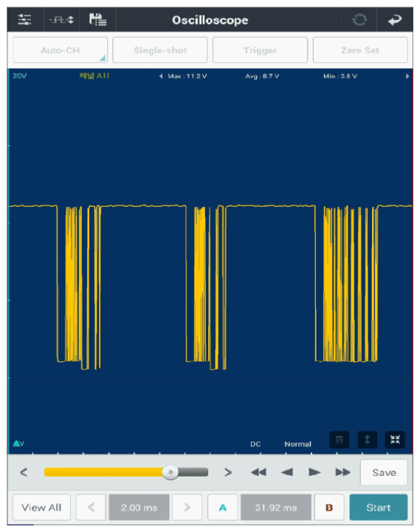Screen dimensions: 420x532
Task: Select cursor A button
Action: (x=223, y=508)
